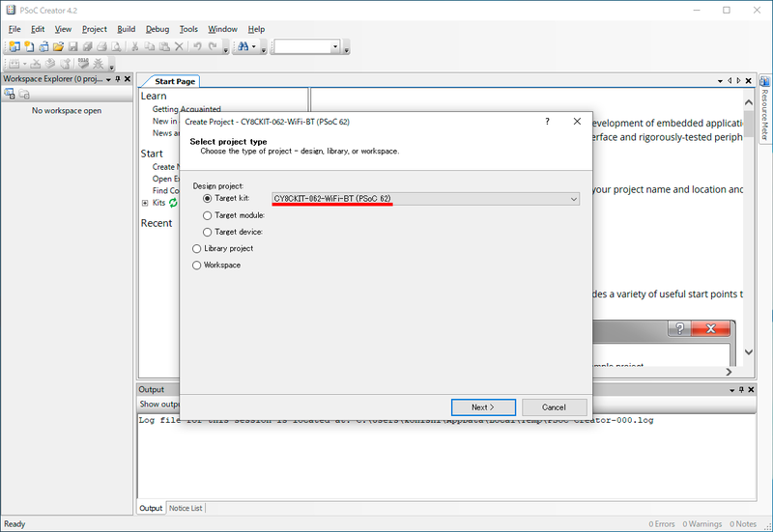Open standard toolbar overflow options
773x532 pixels.
tap(226, 48)
